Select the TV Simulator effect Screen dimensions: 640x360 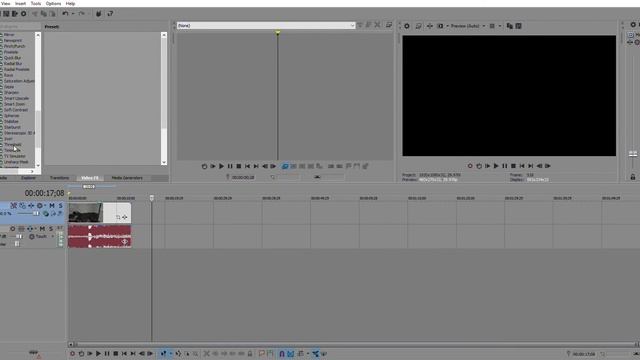(15, 156)
